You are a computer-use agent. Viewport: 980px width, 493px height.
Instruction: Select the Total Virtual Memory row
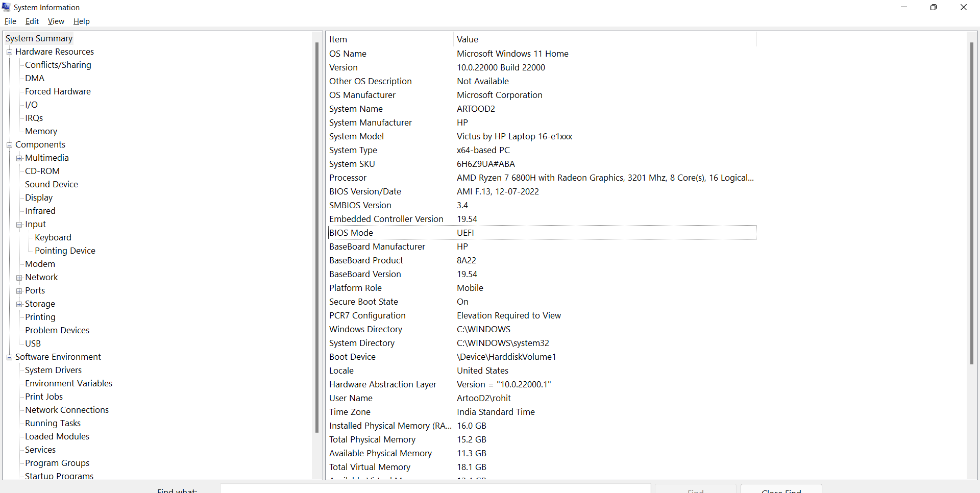[542, 467]
